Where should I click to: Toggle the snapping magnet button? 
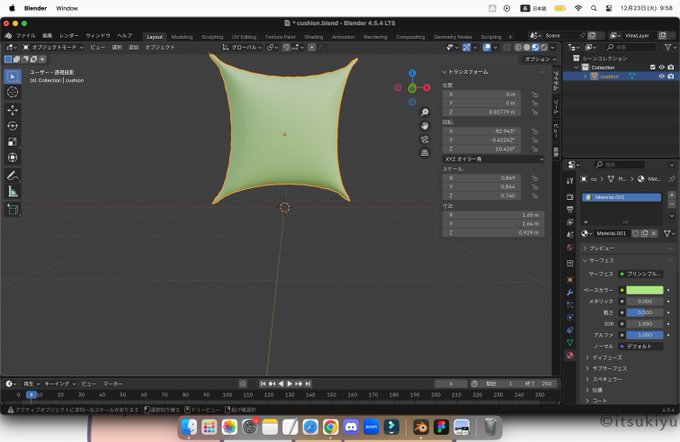click(x=286, y=47)
